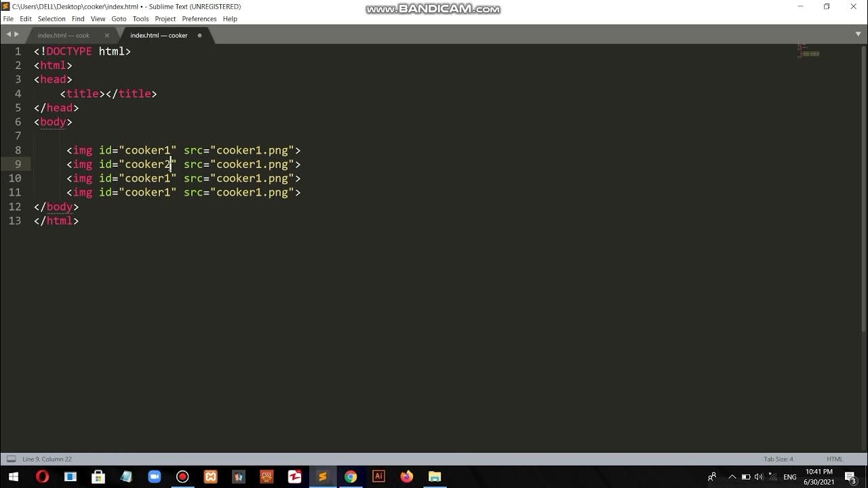The width and height of the screenshot is (868, 488).
Task: Click closing html tag on line 13
Action: (56, 221)
